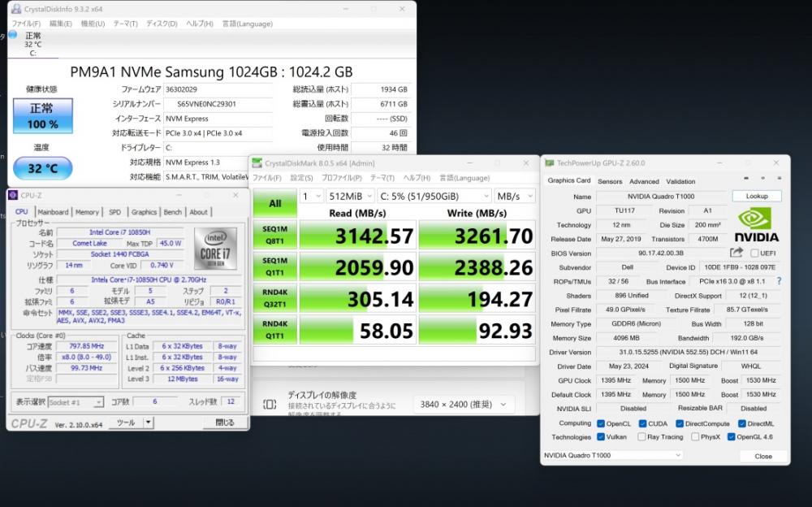
Task: Toggle the OpenGL 4.6 checkbox
Action: tap(732, 436)
